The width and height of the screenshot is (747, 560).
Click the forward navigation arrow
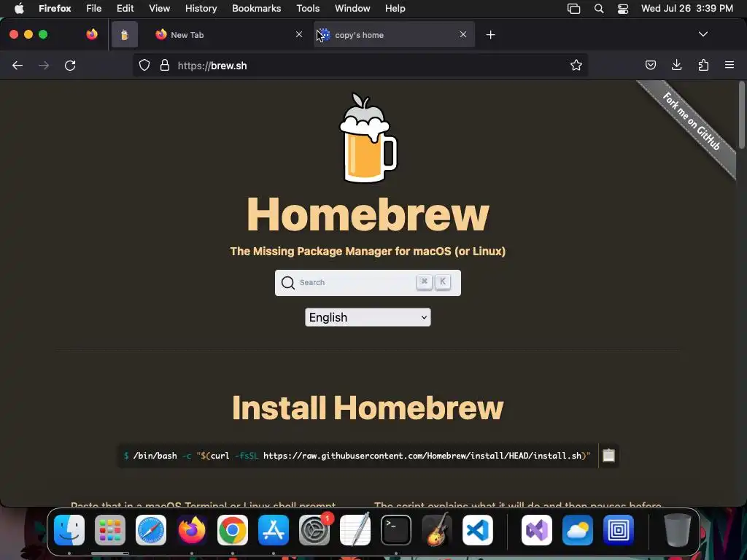click(44, 66)
